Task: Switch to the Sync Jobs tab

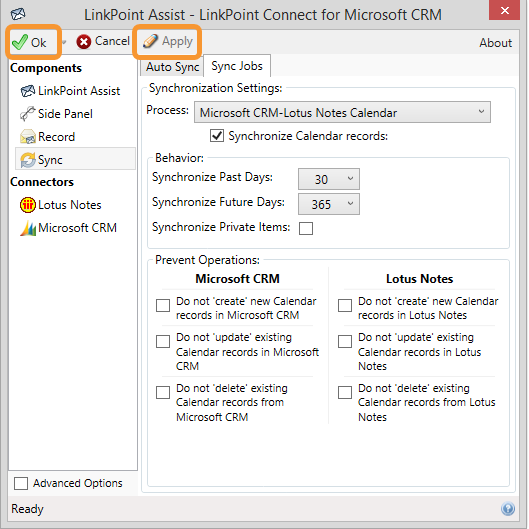Action: pos(237,66)
